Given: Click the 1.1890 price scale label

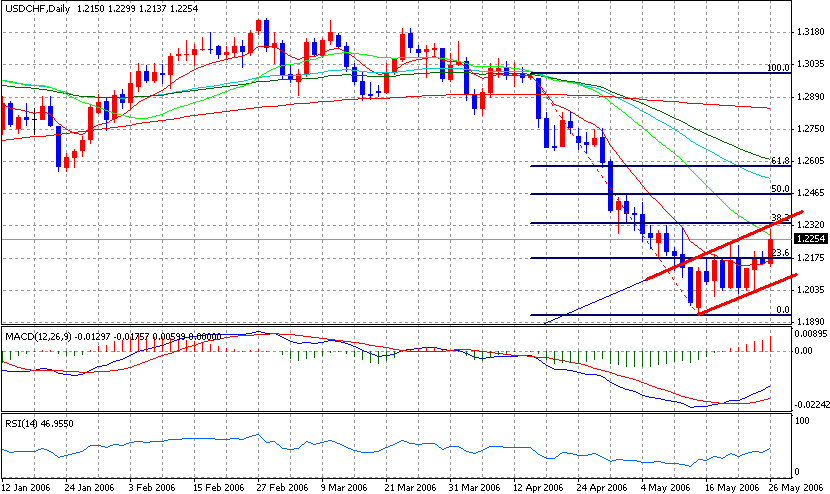Looking at the screenshot, I should [x=810, y=321].
